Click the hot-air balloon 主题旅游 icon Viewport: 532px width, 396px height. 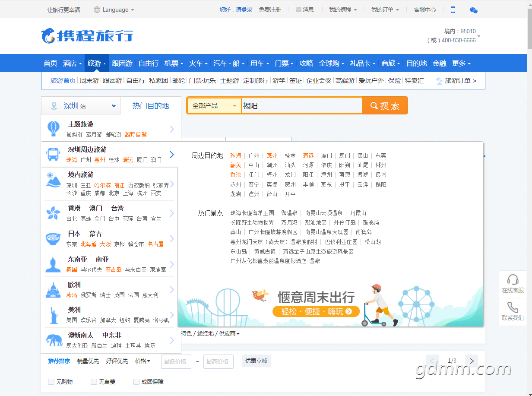point(53,128)
